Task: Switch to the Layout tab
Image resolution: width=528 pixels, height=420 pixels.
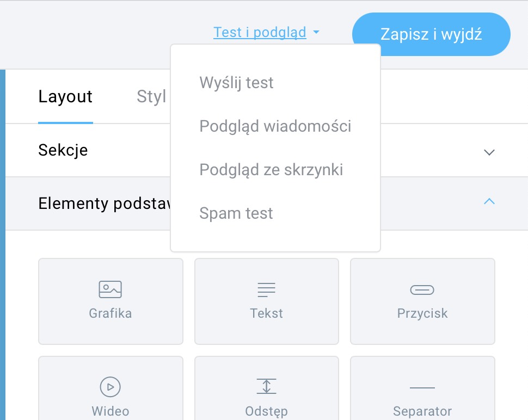Action: (x=65, y=97)
